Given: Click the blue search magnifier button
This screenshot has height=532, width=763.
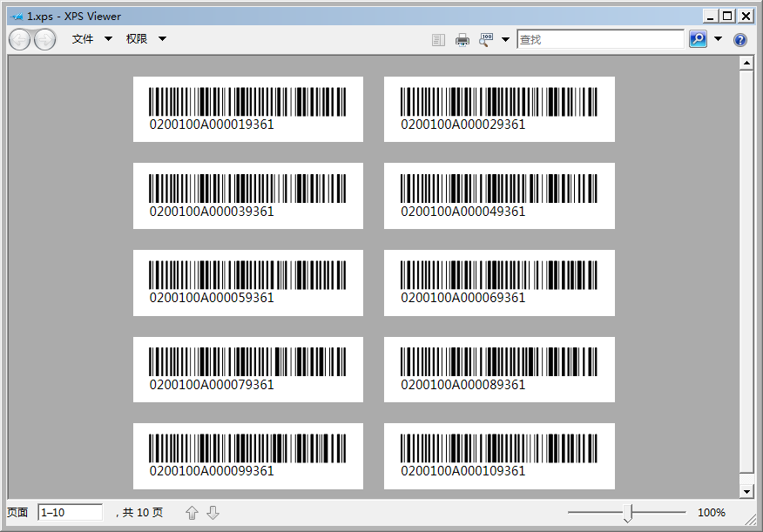Looking at the screenshot, I should pos(698,39).
